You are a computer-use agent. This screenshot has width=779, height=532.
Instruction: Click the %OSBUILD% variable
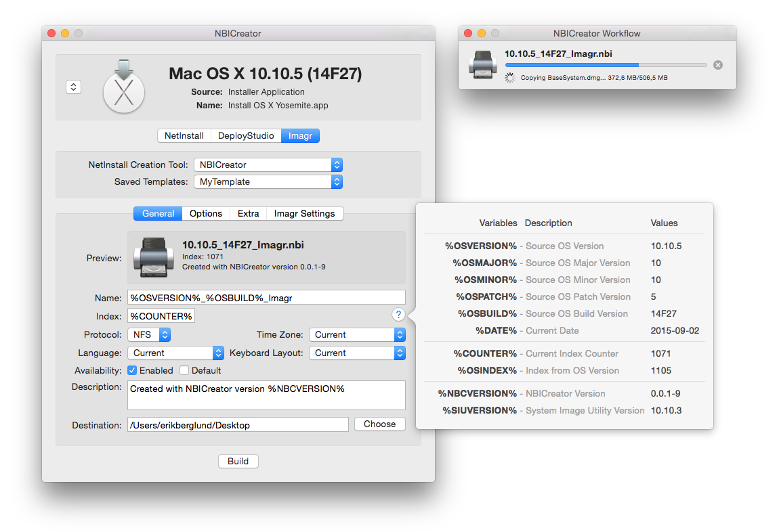tap(487, 313)
